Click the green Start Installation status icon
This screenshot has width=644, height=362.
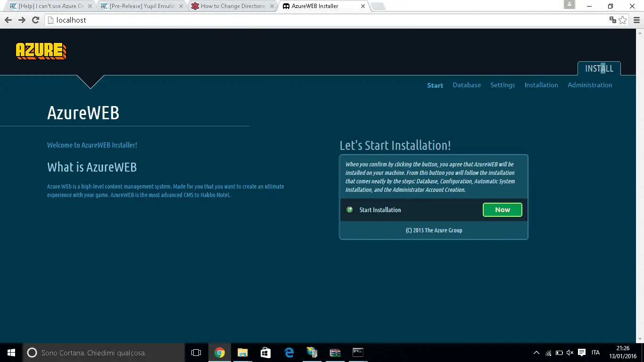click(349, 210)
